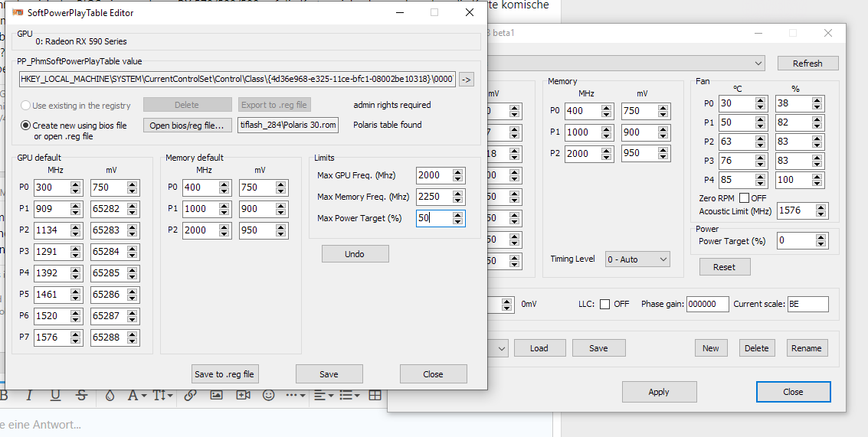Open more options ellipsis menu
Image resolution: width=868 pixels, height=437 pixels.
pos(294,396)
